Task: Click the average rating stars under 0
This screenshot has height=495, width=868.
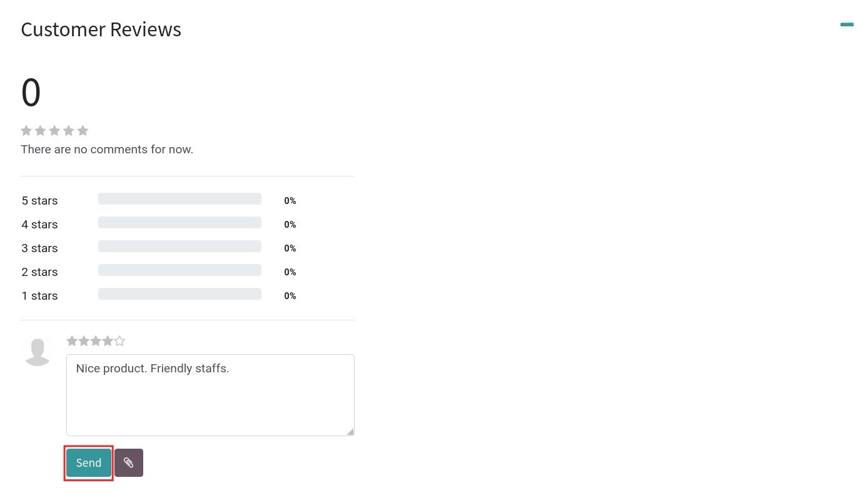Action: point(54,131)
